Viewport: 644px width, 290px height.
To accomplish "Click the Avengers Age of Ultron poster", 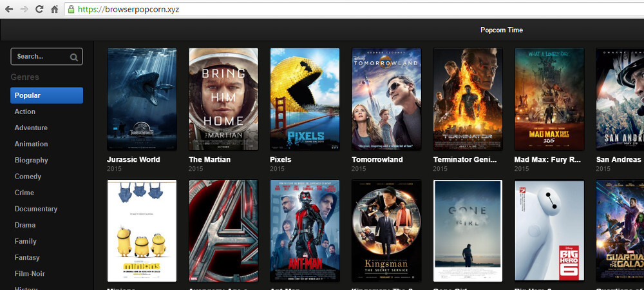I will tap(223, 231).
